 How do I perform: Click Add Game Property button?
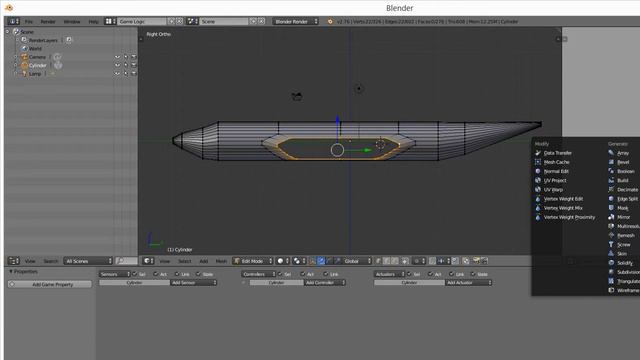tap(50, 284)
